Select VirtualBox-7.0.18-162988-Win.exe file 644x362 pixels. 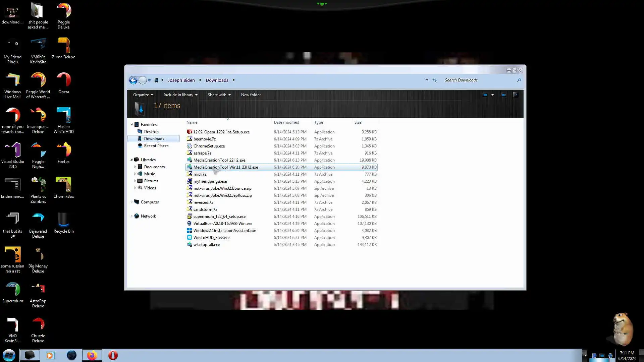tap(223, 224)
